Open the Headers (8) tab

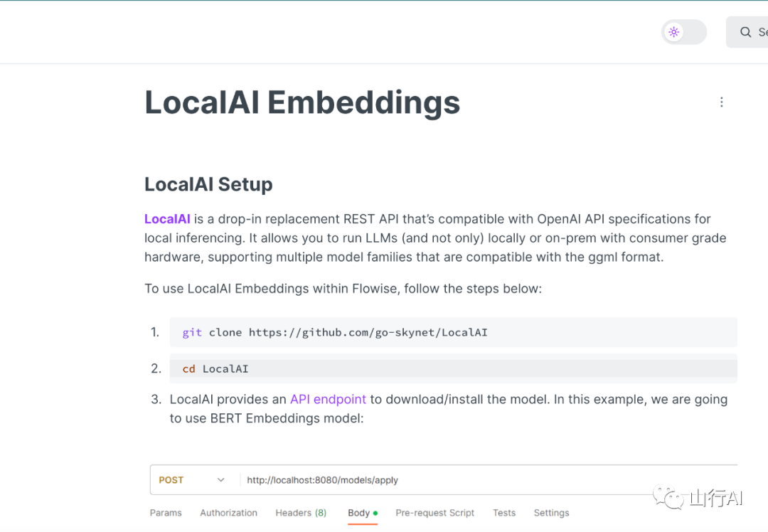coord(301,513)
